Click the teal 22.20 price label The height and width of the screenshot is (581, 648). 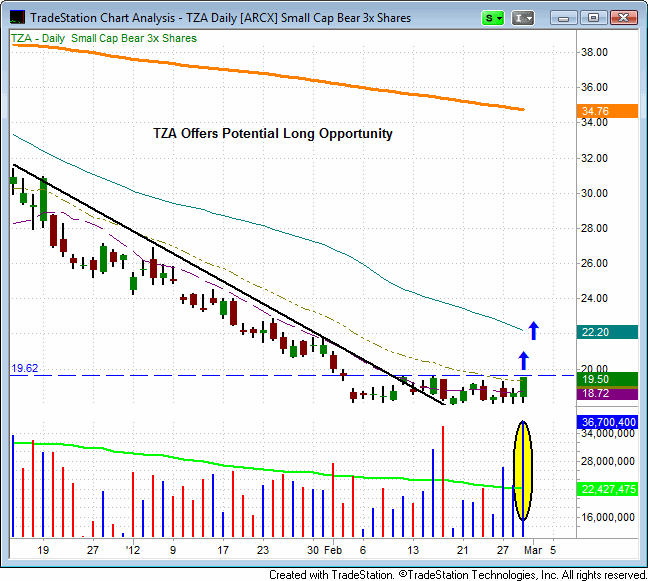click(609, 332)
